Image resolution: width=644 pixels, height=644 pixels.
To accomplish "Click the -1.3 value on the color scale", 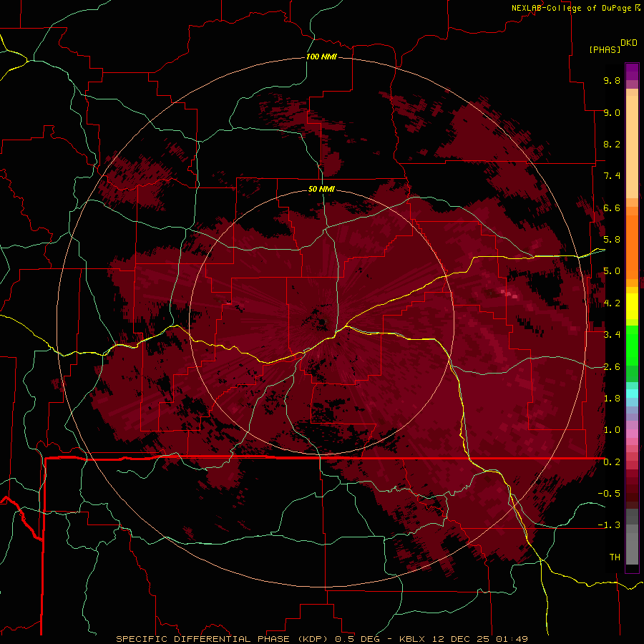I will coord(609,525).
